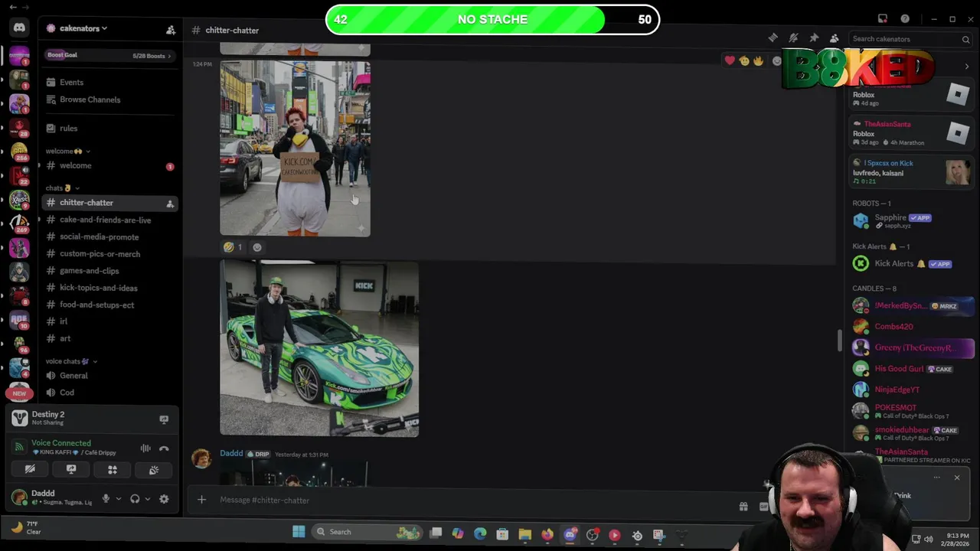
Task: Open Events in the sidebar
Action: [x=71, y=83]
